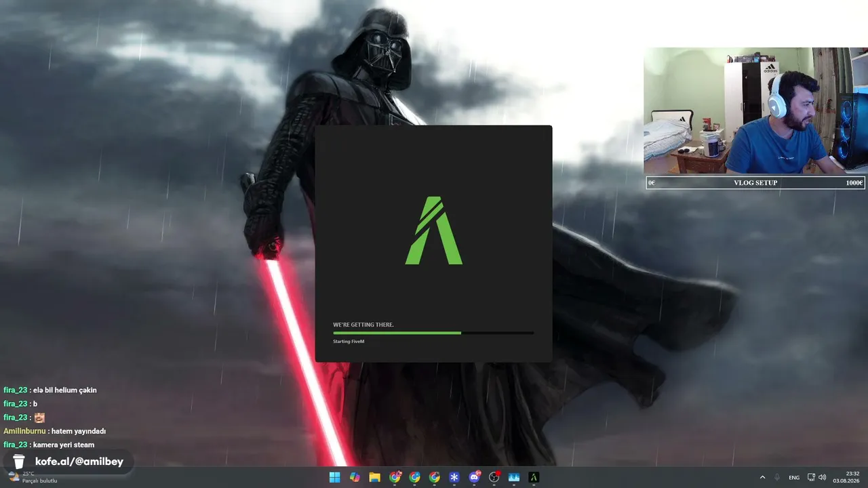Click the "Parçalı bulutlu" weather text
The height and width of the screenshot is (488, 868).
pyautogui.click(x=39, y=481)
